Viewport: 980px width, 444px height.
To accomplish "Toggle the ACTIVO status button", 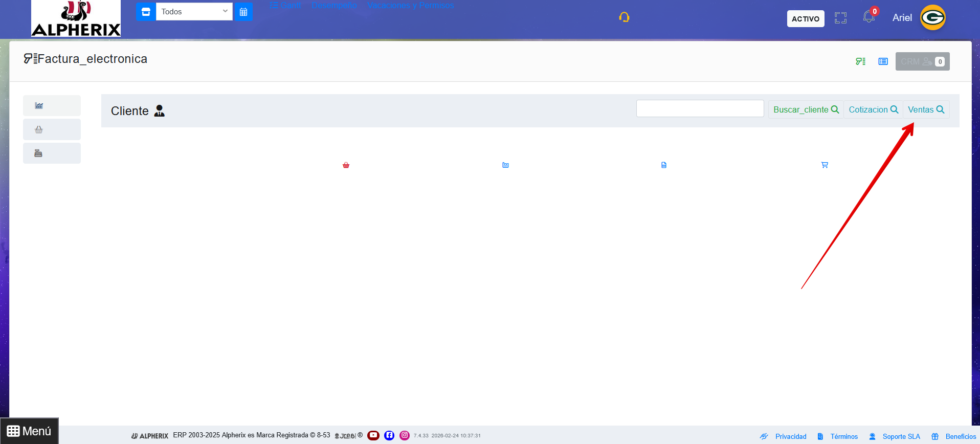I will 805,19.
